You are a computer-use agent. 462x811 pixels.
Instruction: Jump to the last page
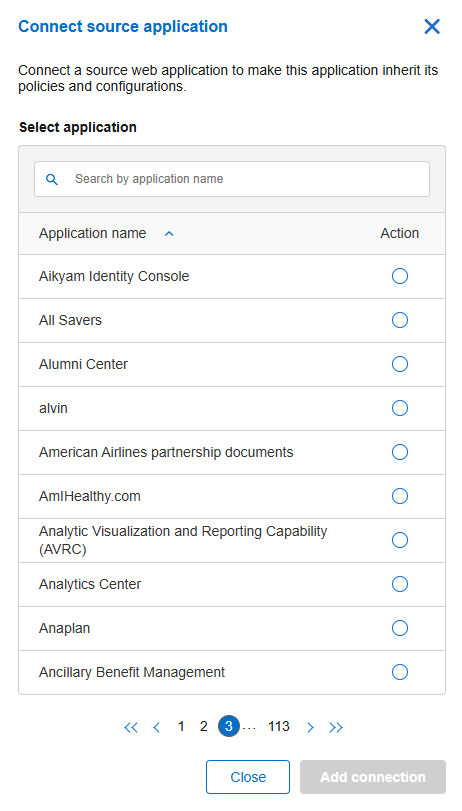(336, 727)
